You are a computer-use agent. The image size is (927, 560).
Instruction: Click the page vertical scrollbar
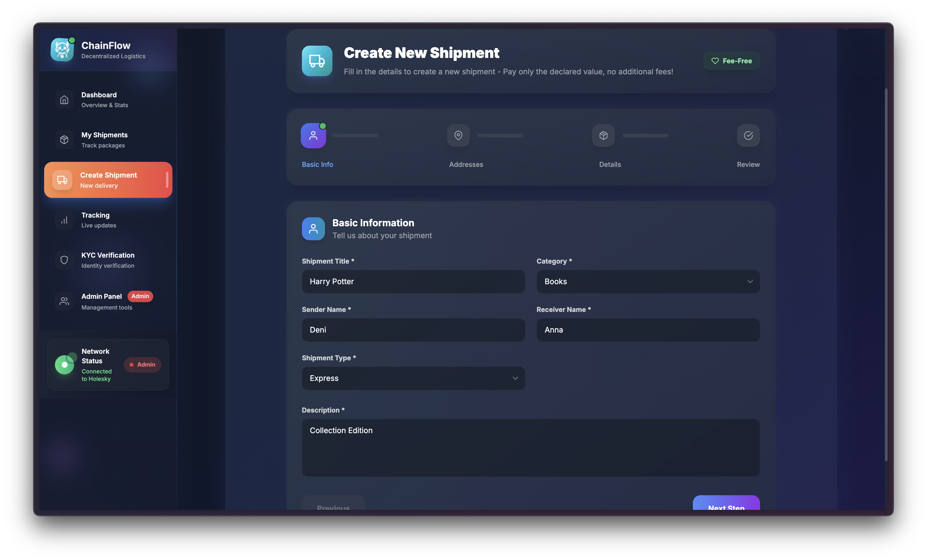(886, 275)
